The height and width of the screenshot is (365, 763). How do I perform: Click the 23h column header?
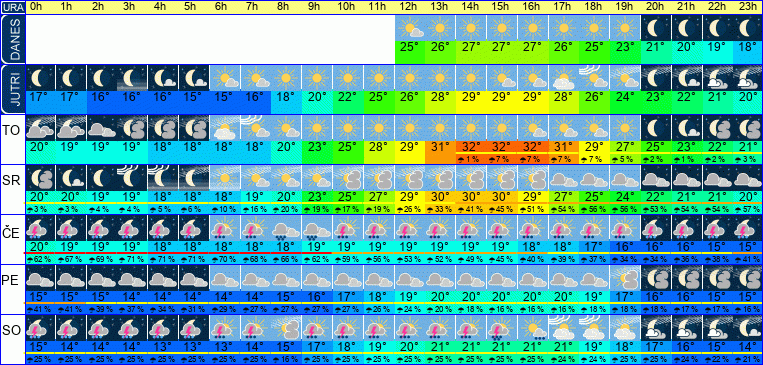[746, 7]
